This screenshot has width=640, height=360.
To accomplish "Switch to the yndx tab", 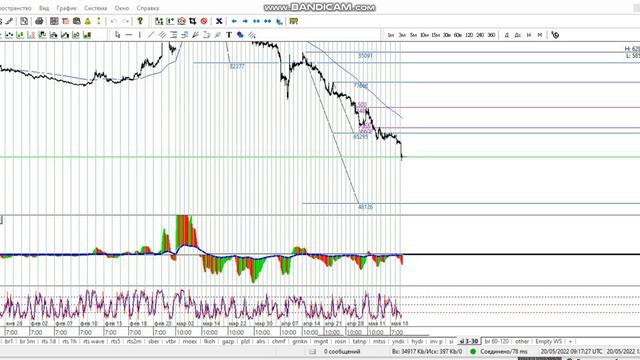I will click(398, 341).
